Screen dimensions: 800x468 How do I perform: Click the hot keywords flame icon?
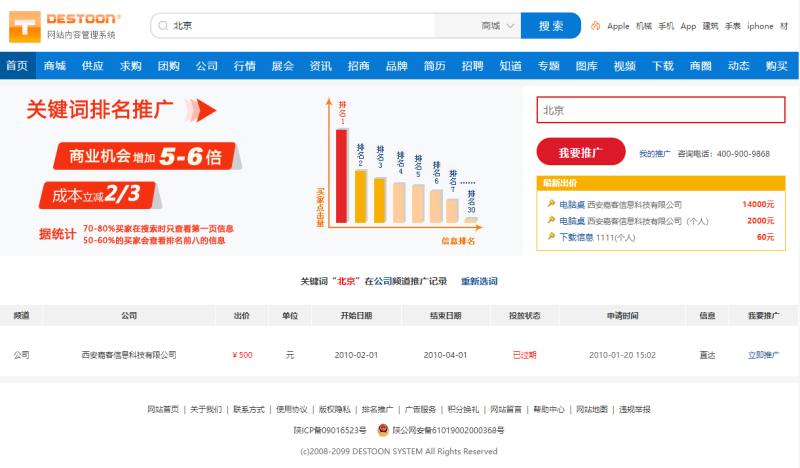pyautogui.click(x=595, y=26)
